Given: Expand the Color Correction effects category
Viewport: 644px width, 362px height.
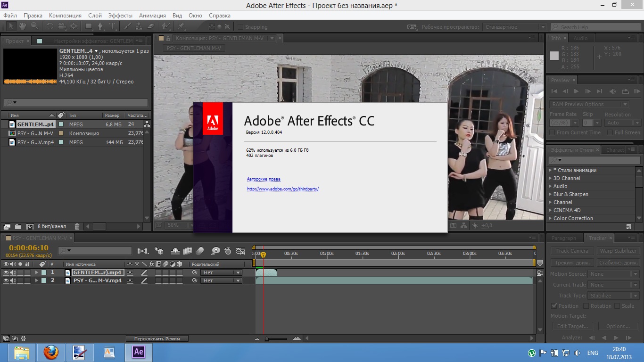Looking at the screenshot, I should pyautogui.click(x=550, y=218).
